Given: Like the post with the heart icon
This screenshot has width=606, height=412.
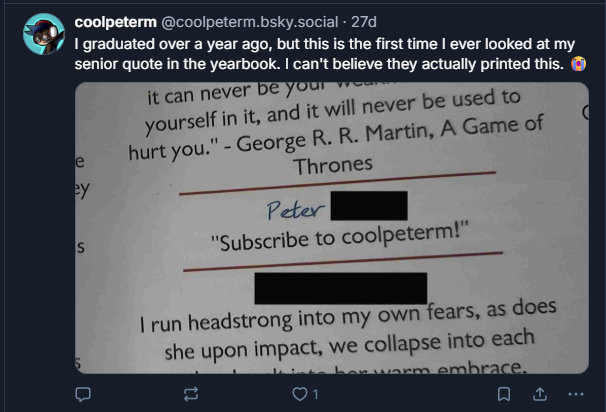Looking at the screenshot, I should click(x=297, y=395).
